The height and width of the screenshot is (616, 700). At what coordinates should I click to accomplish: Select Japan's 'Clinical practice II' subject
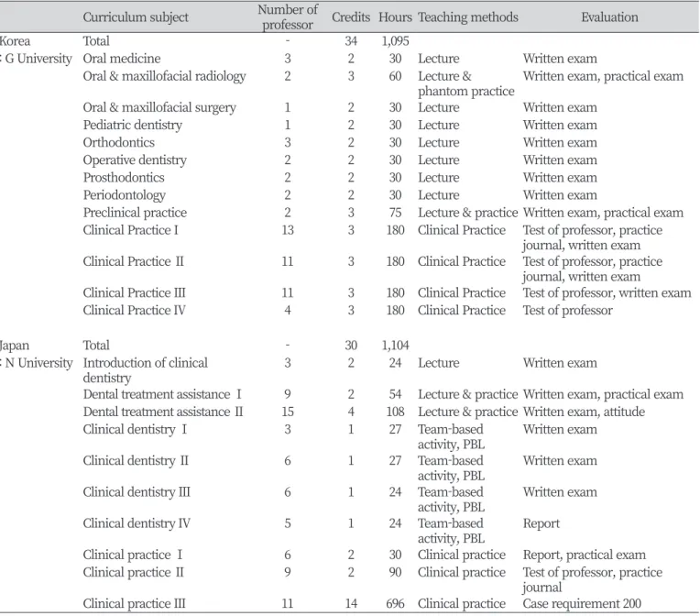point(133,573)
